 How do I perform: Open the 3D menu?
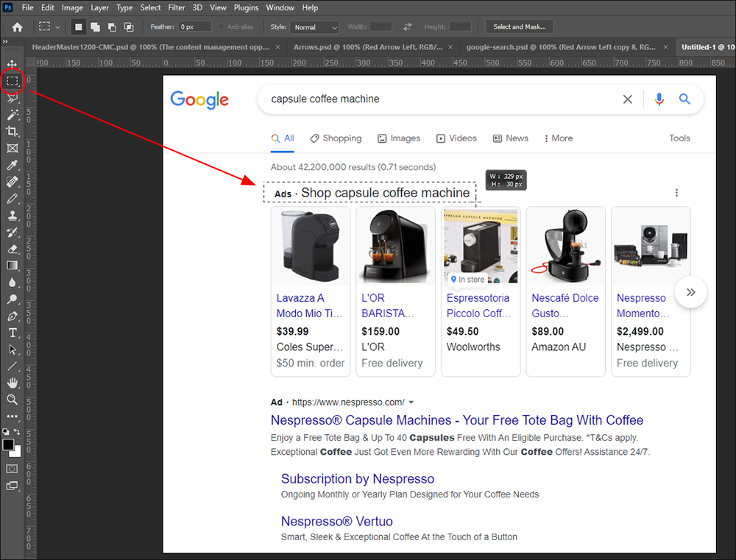[x=197, y=7]
